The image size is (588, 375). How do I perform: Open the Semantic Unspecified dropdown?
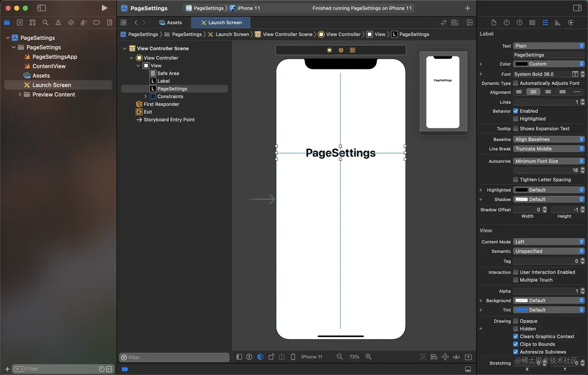tap(549, 251)
